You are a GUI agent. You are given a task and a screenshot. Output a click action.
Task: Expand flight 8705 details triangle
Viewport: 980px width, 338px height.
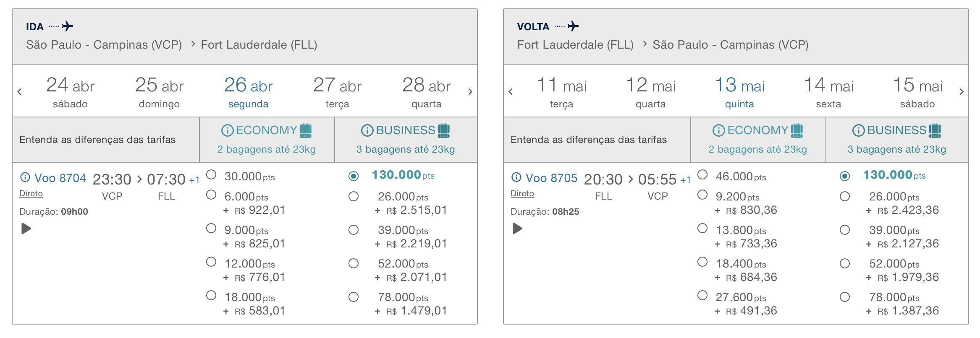pyautogui.click(x=517, y=229)
